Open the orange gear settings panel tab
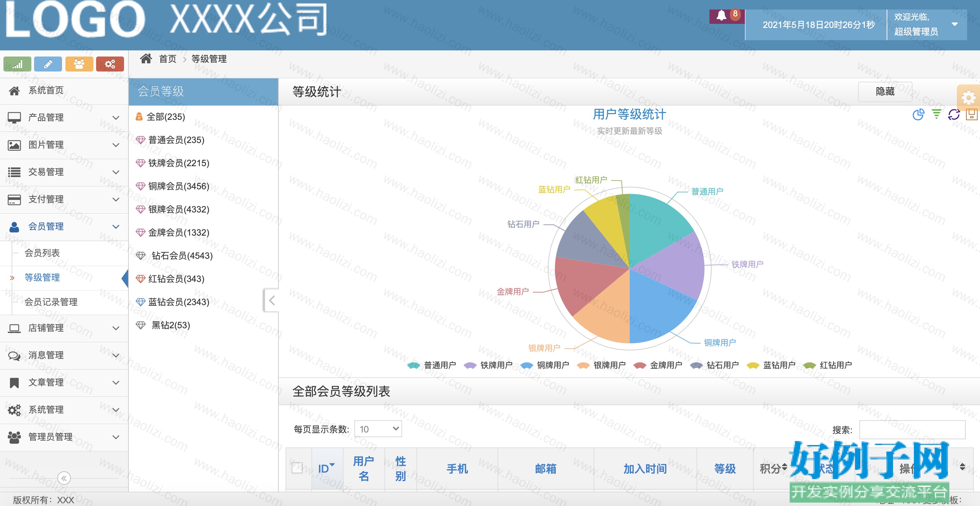980x506 pixels. tap(968, 97)
